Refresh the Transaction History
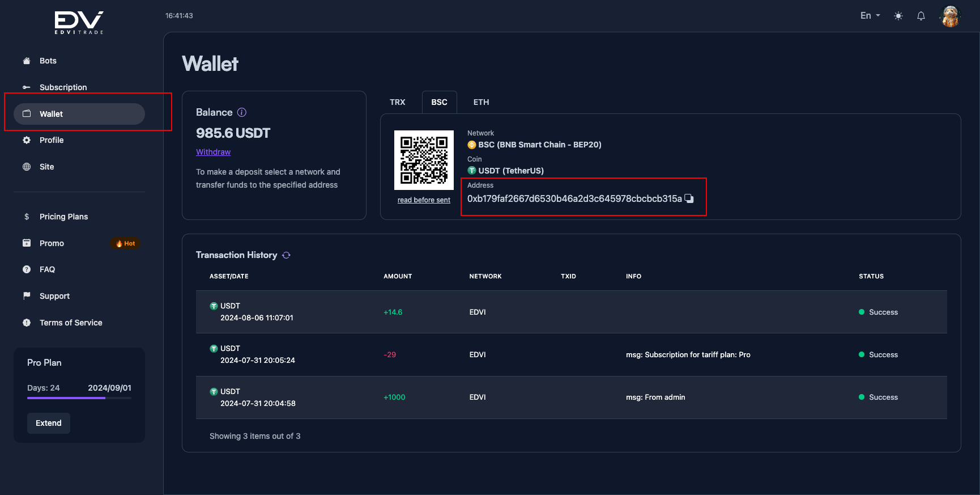This screenshot has height=495, width=980. pos(286,255)
